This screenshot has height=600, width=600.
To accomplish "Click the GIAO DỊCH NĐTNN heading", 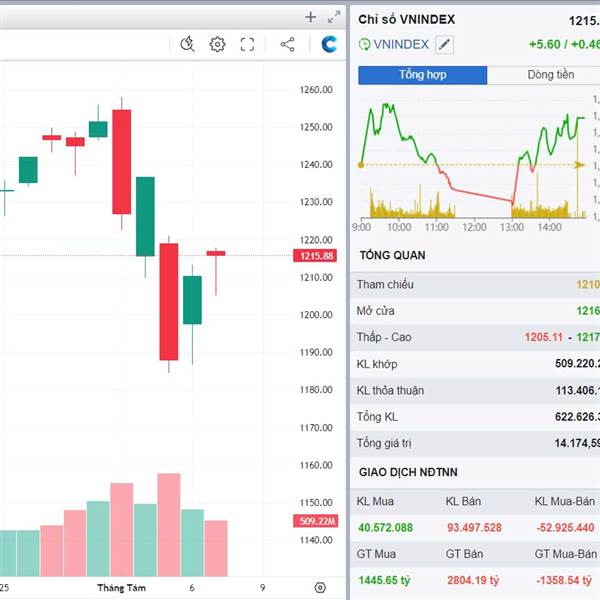I will [408, 473].
